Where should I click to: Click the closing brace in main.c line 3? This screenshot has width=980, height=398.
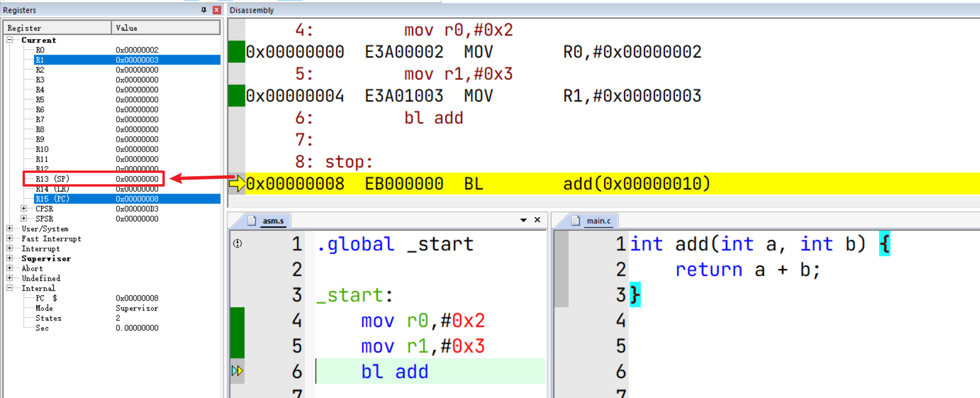coord(635,295)
